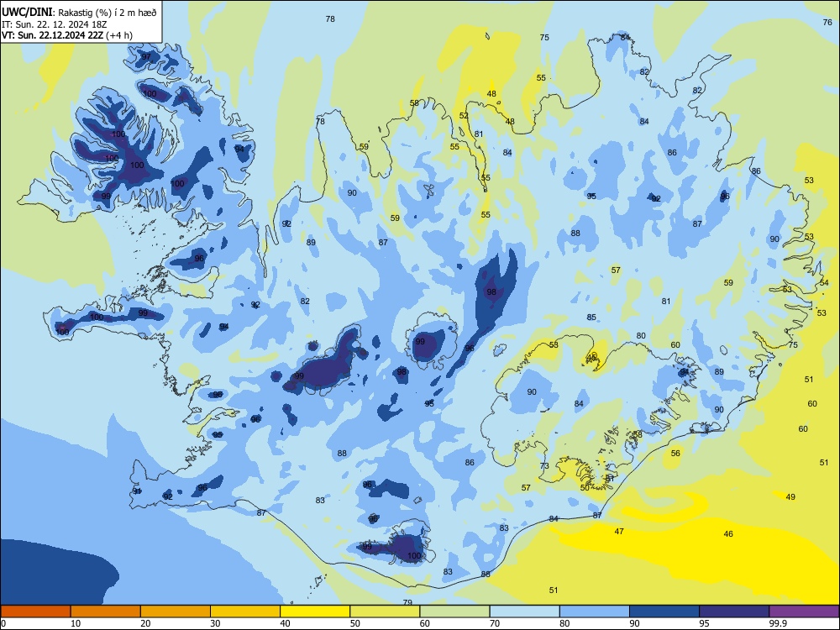Click the title 'UWC/DINI: Rakastig (%) í 2 m hæð'
This screenshot has width=840, height=630.
[x=79, y=13]
